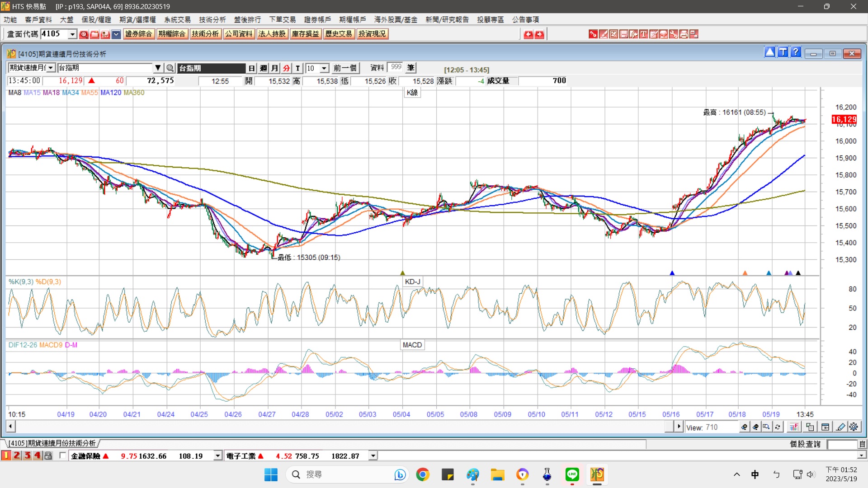The image size is (868, 488).
Task: Click the chart zoom-in icon
Action: pyautogui.click(x=744, y=427)
